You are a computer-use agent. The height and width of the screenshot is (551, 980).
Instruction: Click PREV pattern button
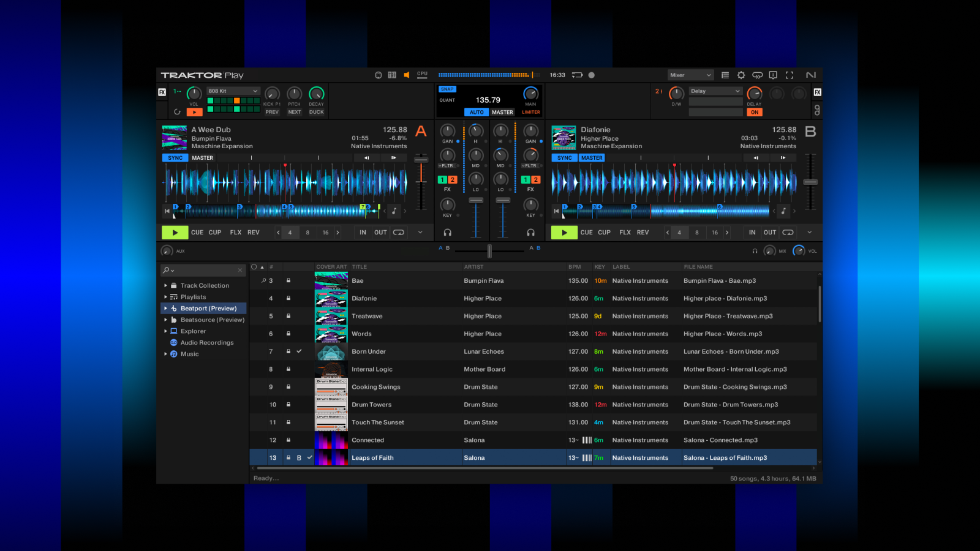point(272,112)
